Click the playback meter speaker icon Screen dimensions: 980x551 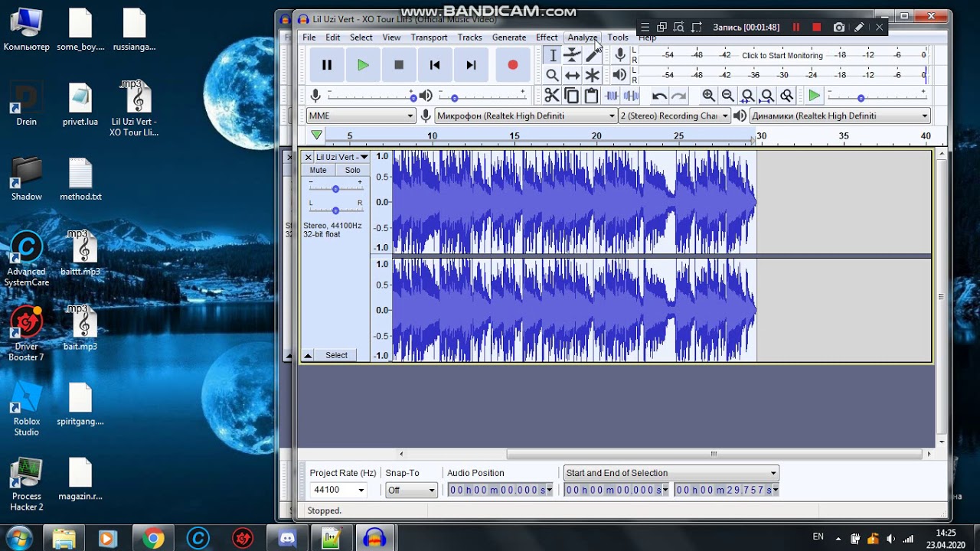(x=620, y=75)
